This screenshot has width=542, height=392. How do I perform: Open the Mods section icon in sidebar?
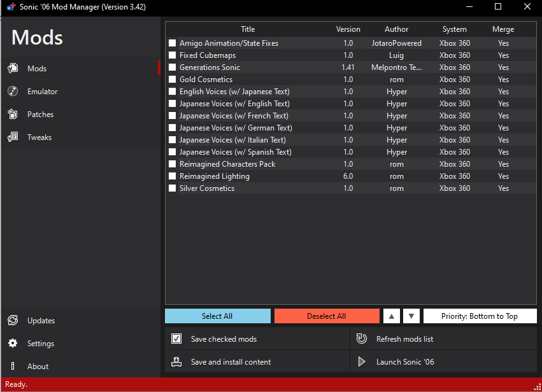[13, 68]
